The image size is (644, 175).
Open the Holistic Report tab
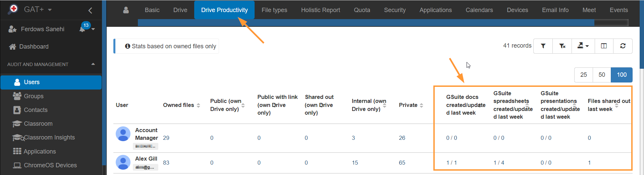point(321,10)
